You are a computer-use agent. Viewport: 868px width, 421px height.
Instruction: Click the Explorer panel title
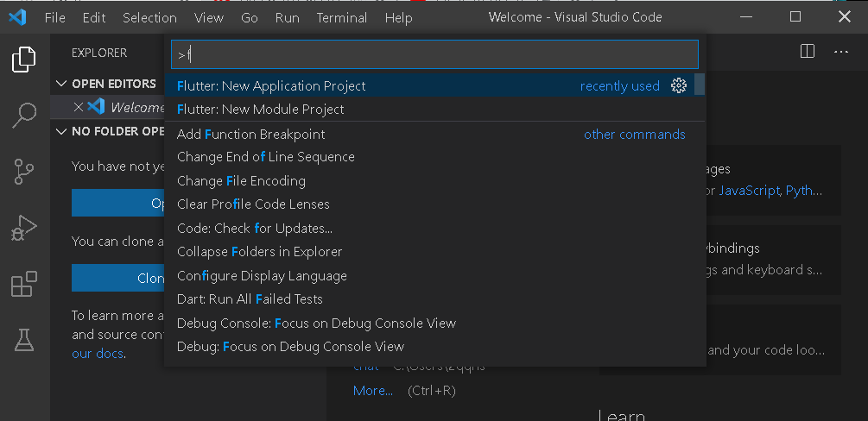pos(99,53)
